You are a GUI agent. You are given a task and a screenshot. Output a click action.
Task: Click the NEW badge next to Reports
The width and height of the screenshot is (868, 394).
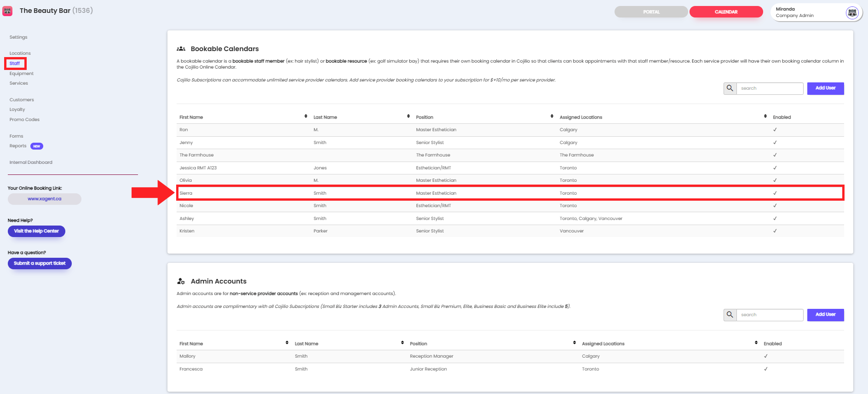(x=37, y=146)
